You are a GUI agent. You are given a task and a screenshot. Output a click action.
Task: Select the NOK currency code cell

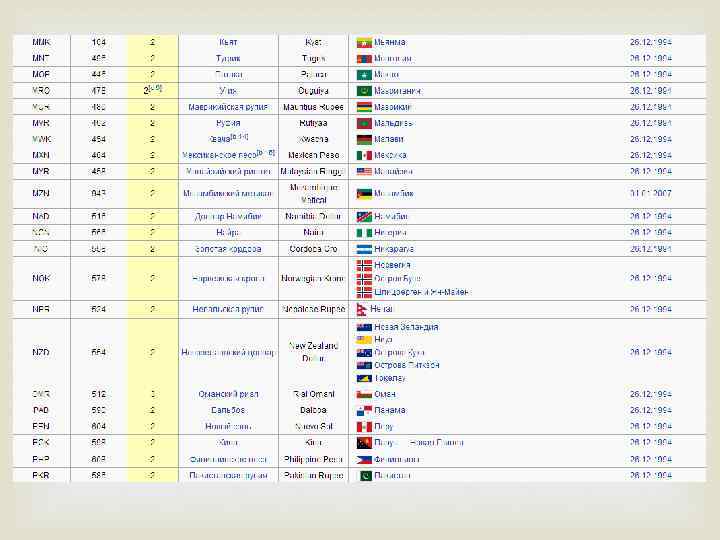[41, 278]
